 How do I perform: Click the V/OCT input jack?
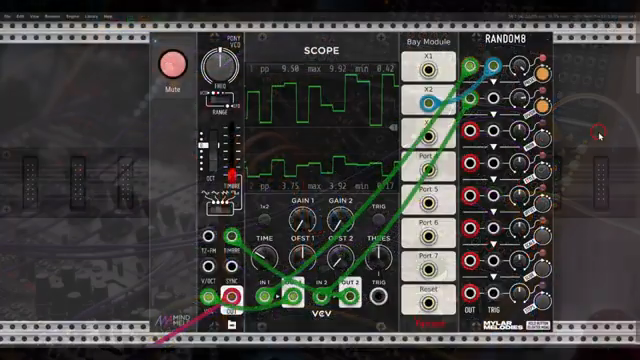coord(208,267)
